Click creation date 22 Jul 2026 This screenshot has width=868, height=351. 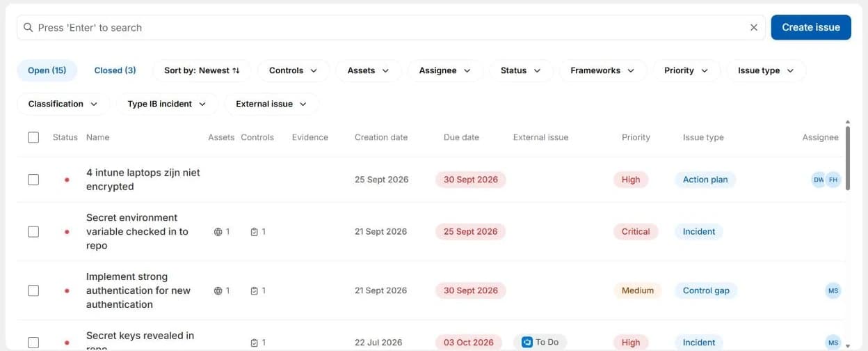[378, 343]
